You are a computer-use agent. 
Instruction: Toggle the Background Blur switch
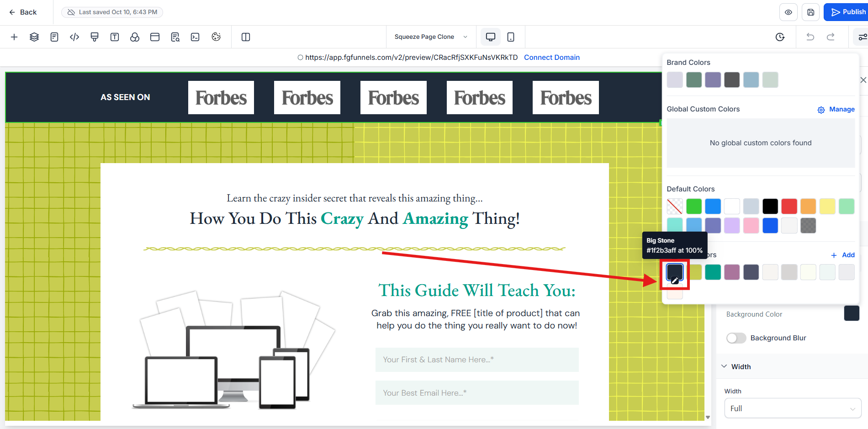pyautogui.click(x=736, y=338)
